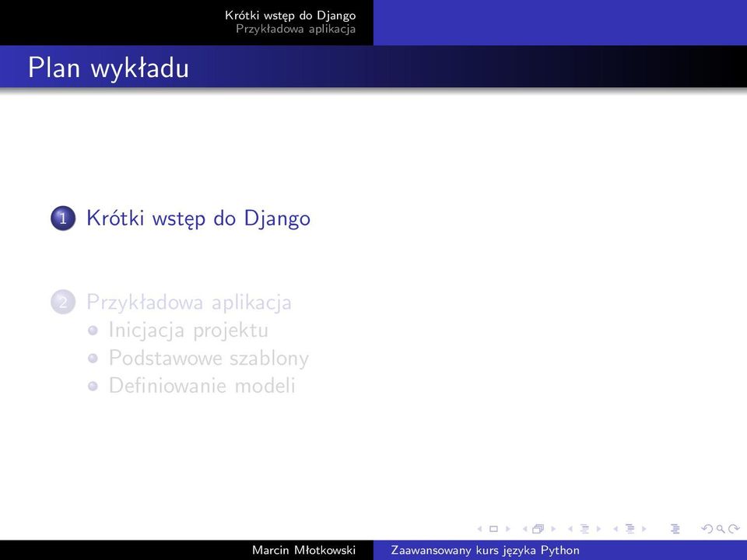747x560 pixels.
Task: Click the subsection navigation icon
Action: coord(584,529)
